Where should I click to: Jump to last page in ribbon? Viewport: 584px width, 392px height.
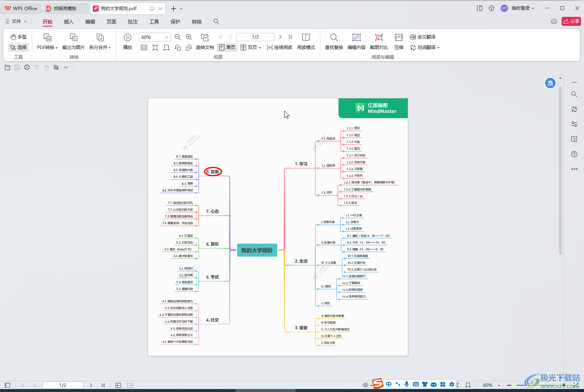click(290, 37)
